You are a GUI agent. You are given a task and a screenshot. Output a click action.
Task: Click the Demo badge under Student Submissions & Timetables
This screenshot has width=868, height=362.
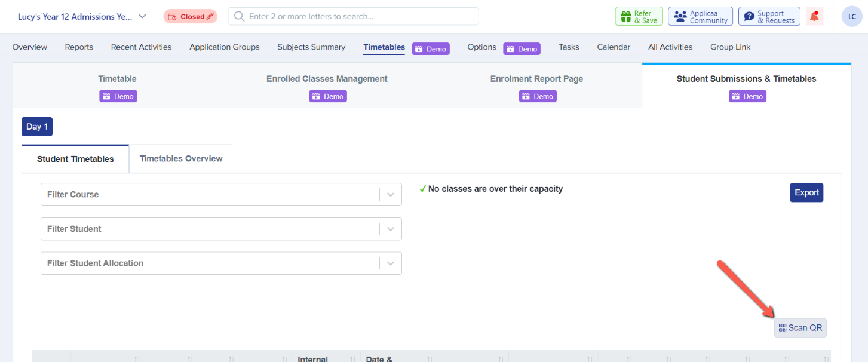click(747, 96)
